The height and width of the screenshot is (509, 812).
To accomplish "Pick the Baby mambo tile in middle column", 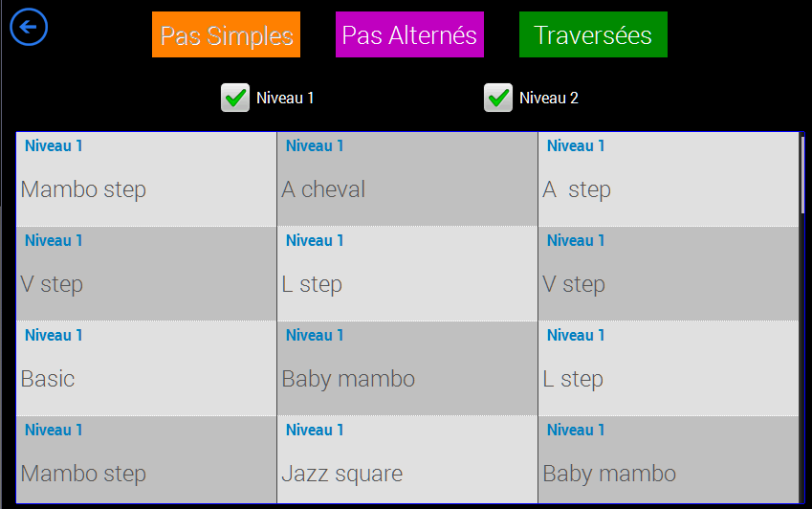I will (406, 368).
